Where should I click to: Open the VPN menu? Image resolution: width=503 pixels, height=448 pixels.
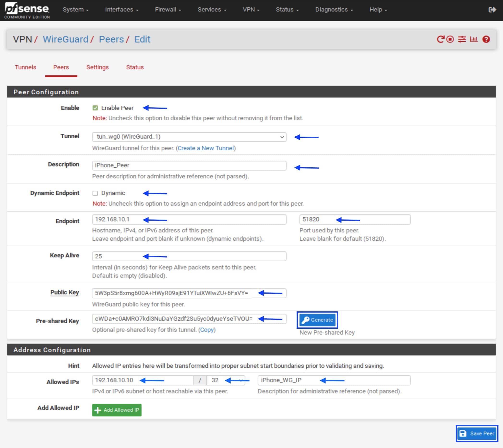click(x=251, y=10)
